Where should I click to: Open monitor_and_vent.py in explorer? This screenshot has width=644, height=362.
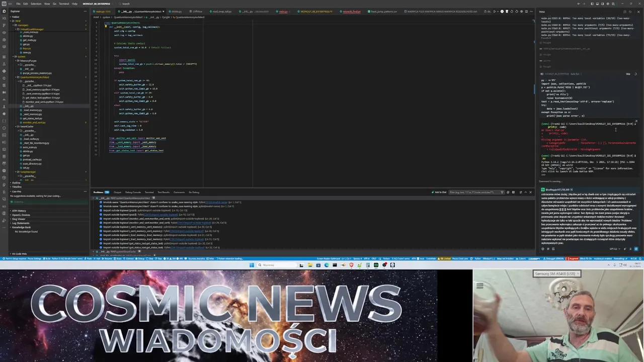[x=34, y=122]
